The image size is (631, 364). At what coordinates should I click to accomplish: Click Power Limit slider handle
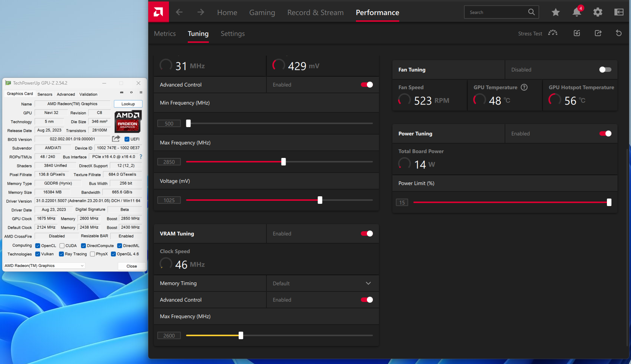click(x=609, y=202)
